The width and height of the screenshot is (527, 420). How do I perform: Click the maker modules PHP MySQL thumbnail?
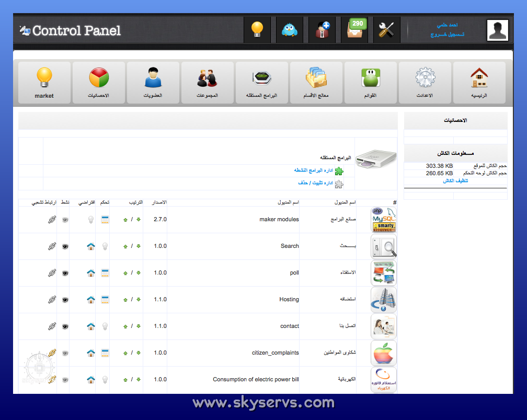pyautogui.click(x=384, y=220)
